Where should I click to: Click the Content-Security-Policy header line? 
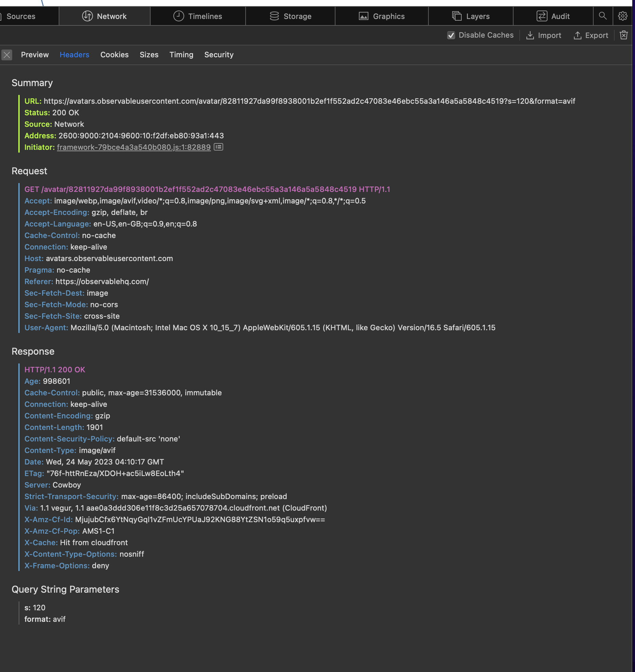(102, 439)
